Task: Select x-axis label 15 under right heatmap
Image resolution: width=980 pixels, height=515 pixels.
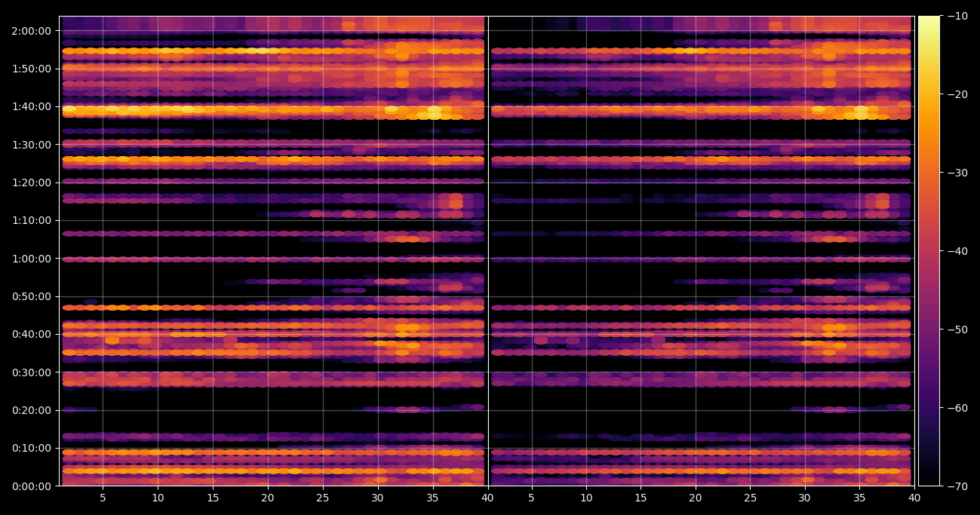Action: point(641,498)
